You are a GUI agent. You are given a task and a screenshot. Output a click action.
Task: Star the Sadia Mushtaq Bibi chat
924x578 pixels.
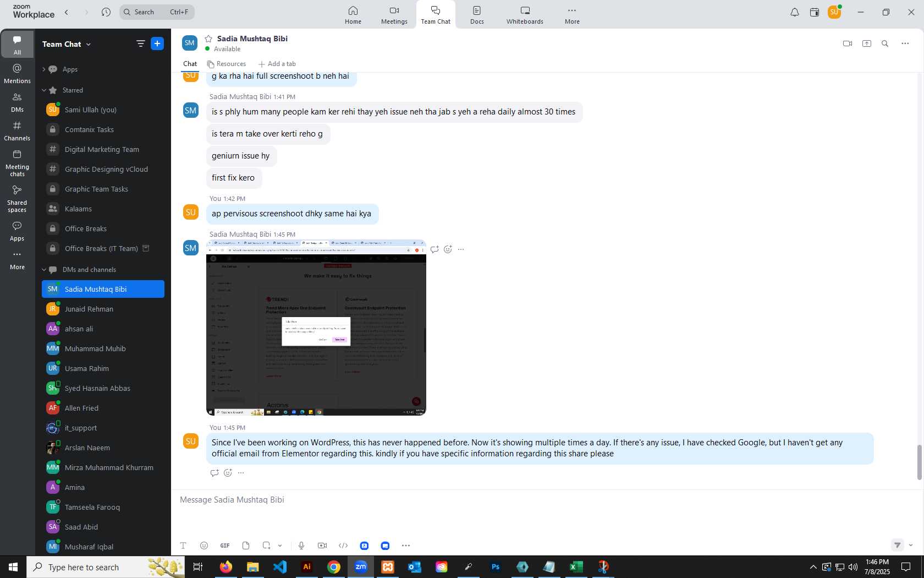(x=208, y=39)
